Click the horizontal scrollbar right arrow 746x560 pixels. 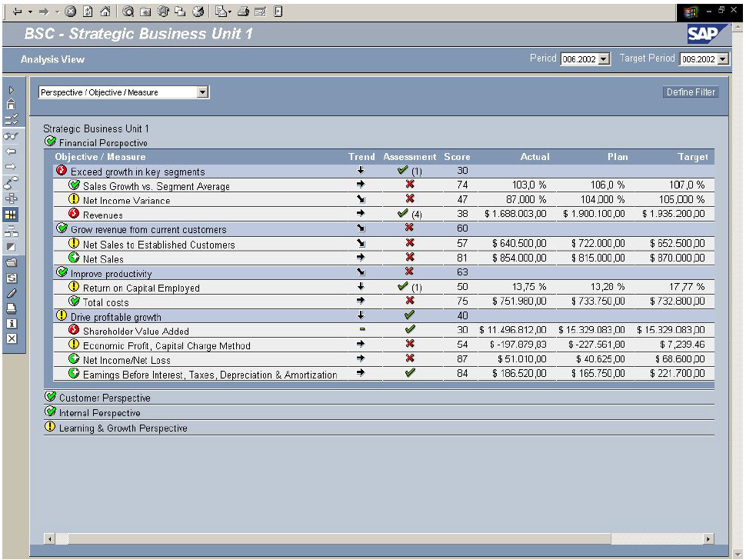pos(708,538)
